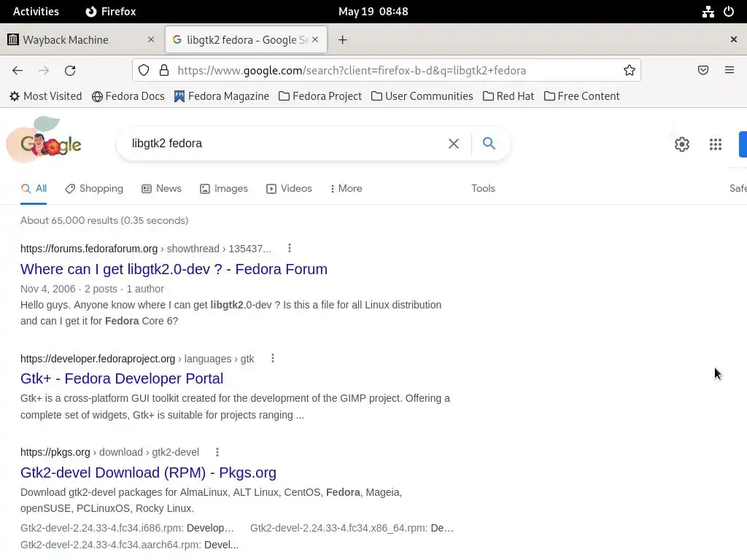Open Gtk2-devel Download (RPM) - Pkgs.org result

[148, 472]
